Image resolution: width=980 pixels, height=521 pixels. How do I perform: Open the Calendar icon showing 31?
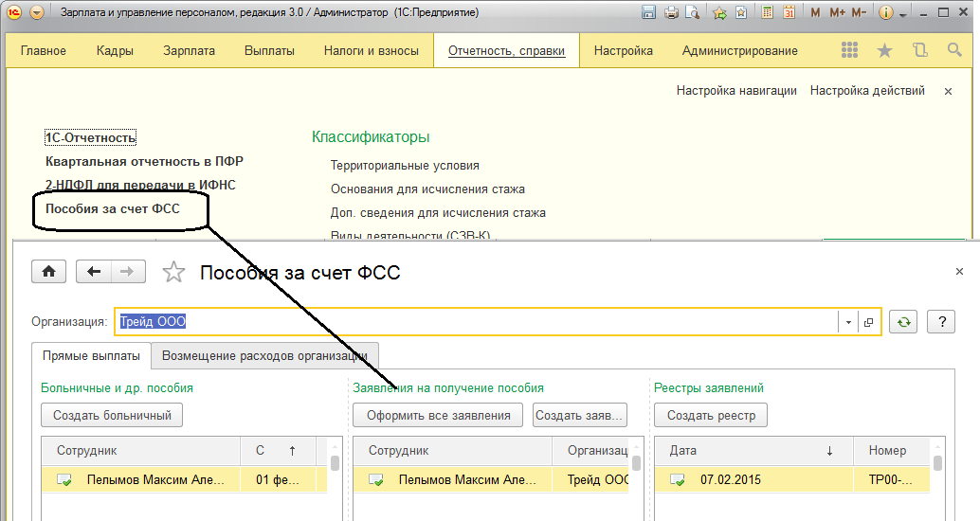point(789,12)
